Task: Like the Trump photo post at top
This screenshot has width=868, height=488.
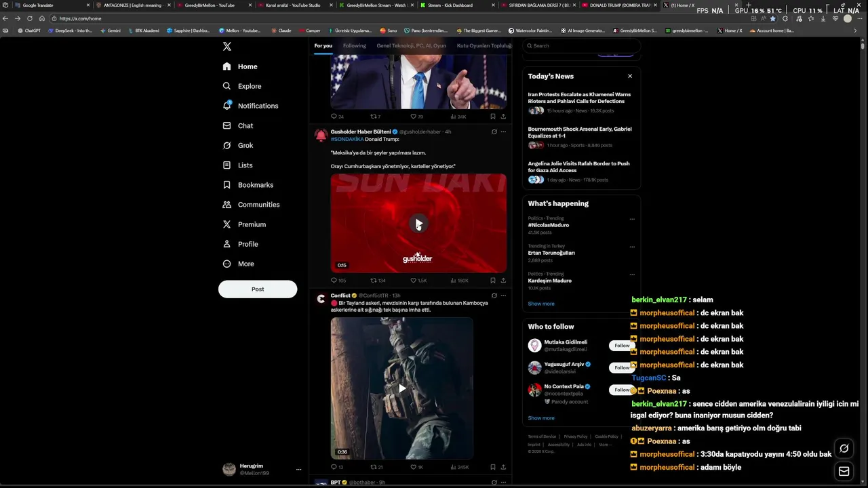Action: click(x=417, y=117)
